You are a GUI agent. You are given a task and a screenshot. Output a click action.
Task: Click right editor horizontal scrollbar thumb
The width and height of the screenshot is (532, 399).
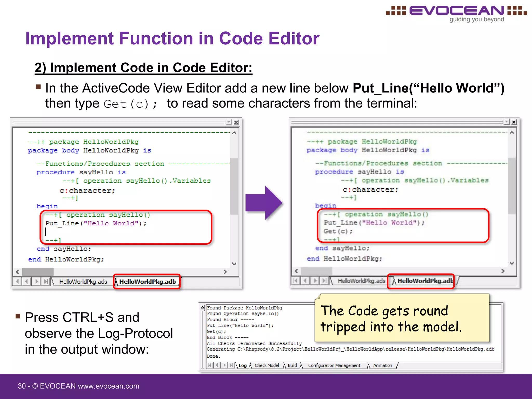pyautogui.click(x=316, y=271)
